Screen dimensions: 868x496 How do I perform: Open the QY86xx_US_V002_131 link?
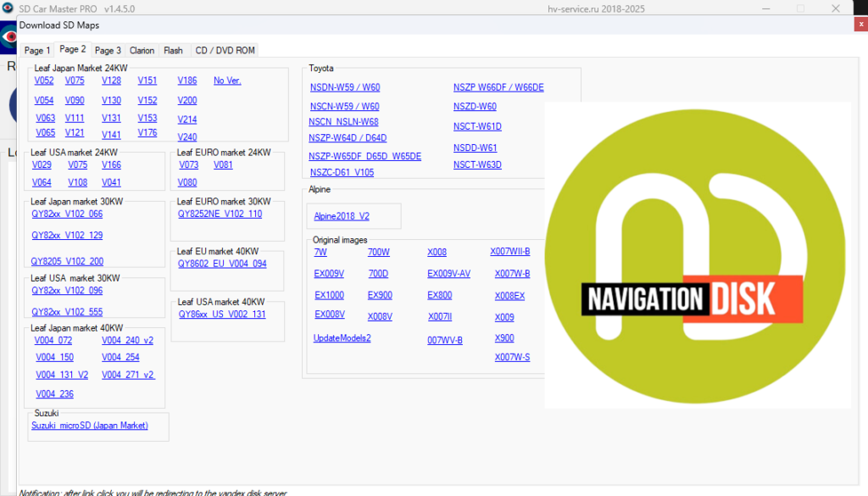(x=222, y=314)
